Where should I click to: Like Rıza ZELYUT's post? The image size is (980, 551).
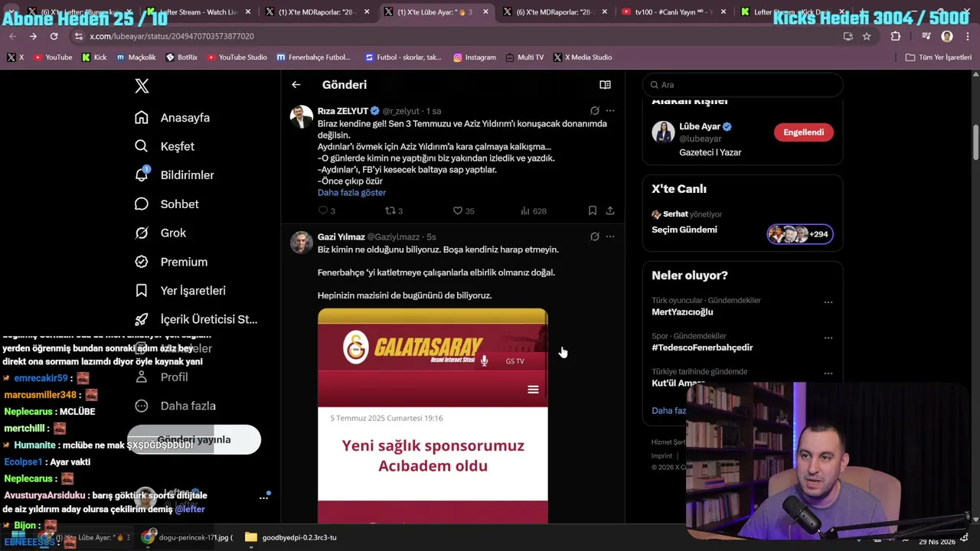pos(458,210)
